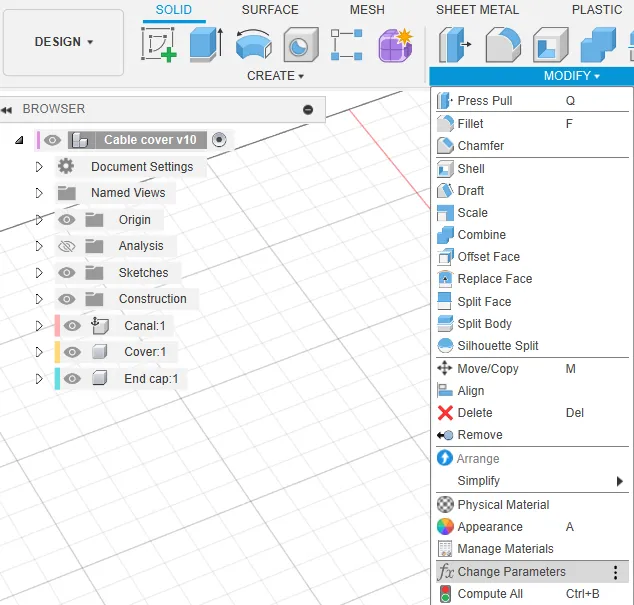Expand the Sketches folder node

point(39,273)
